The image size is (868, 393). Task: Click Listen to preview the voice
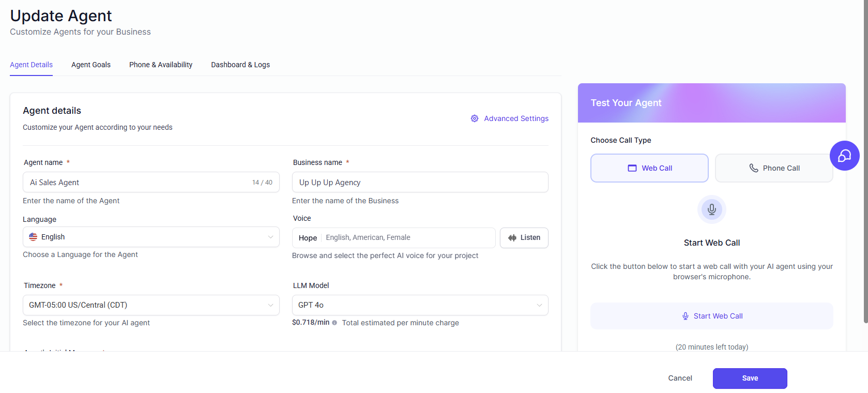point(524,238)
